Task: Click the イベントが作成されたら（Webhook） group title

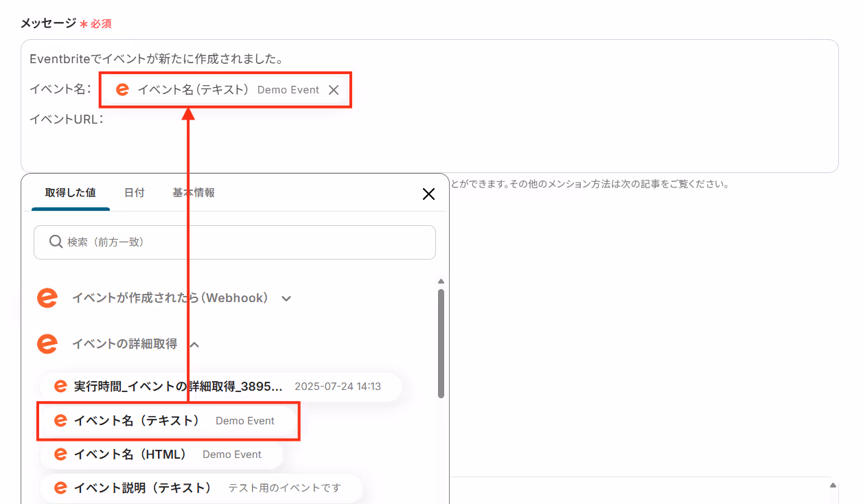Action: [x=170, y=299]
